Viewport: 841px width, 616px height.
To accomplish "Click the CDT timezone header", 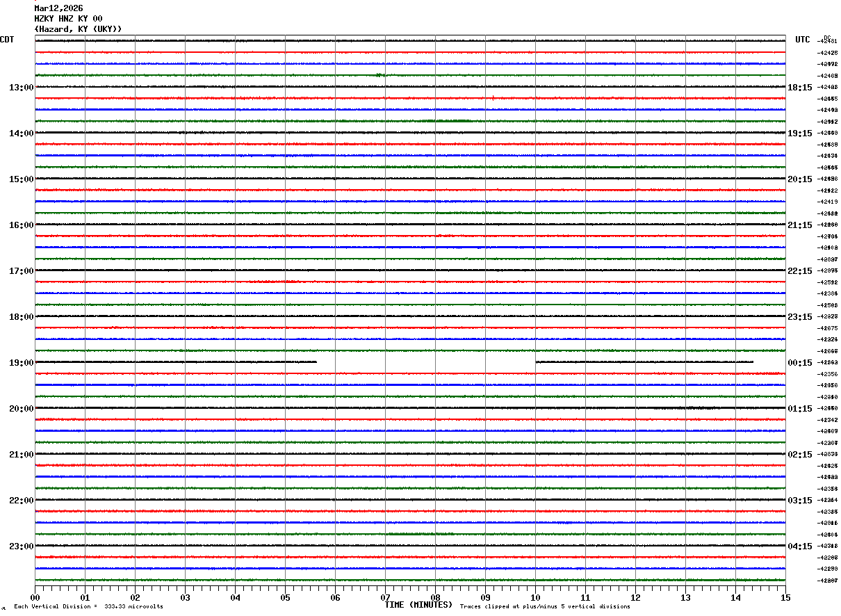I will point(7,40).
